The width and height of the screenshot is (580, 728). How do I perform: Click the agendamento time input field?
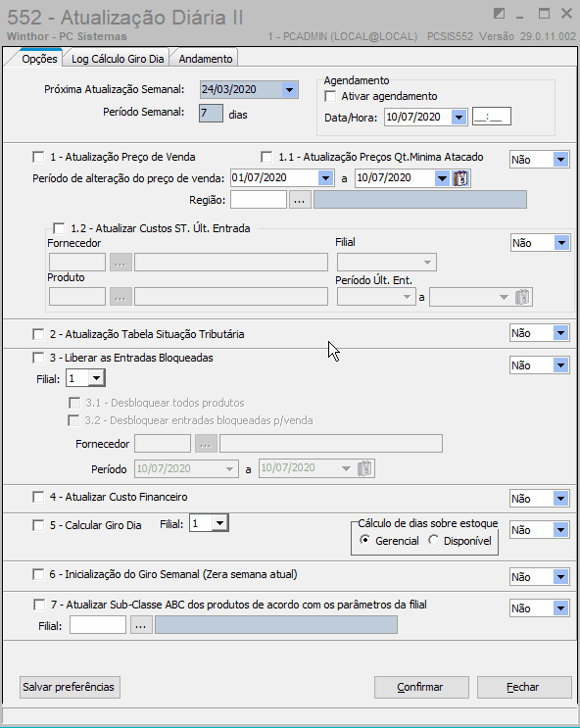491,117
